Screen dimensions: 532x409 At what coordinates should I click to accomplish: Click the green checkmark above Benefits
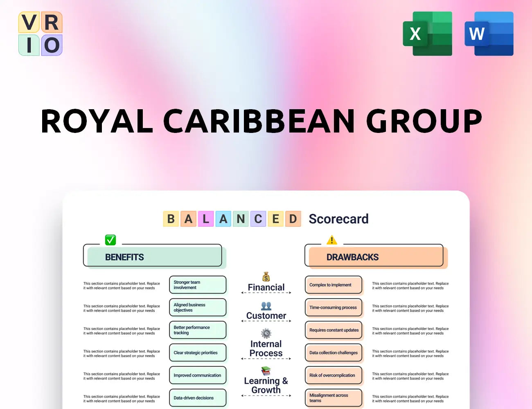pos(110,240)
